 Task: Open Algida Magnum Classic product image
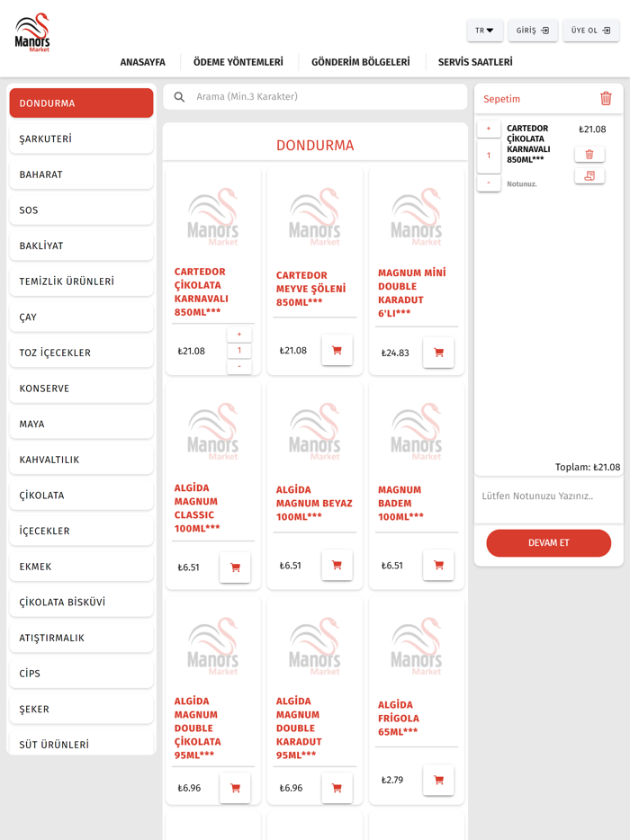click(213, 432)
